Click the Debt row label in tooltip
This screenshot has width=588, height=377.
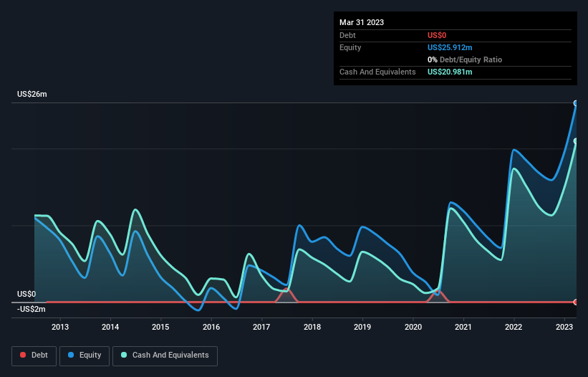[x=347, y=35]
